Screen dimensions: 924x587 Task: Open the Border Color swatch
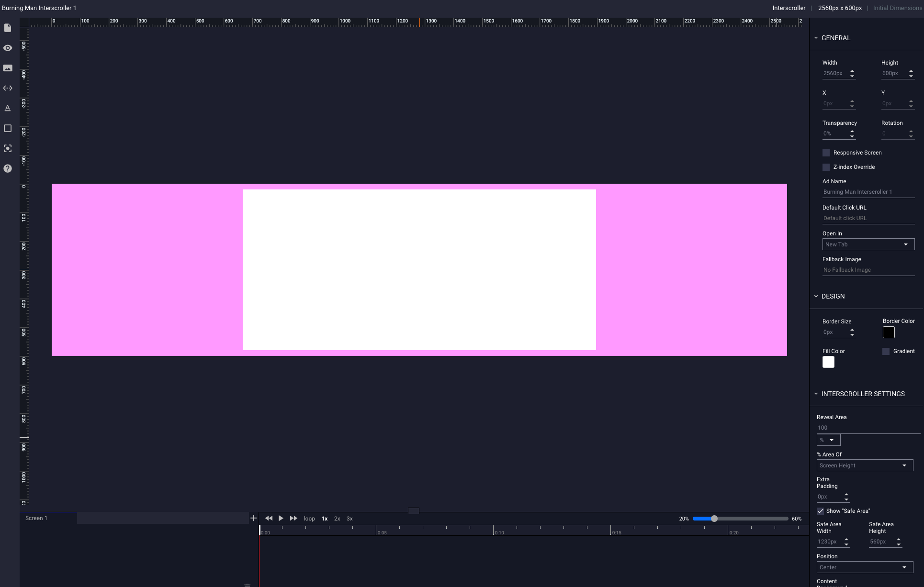coord(889,332)
